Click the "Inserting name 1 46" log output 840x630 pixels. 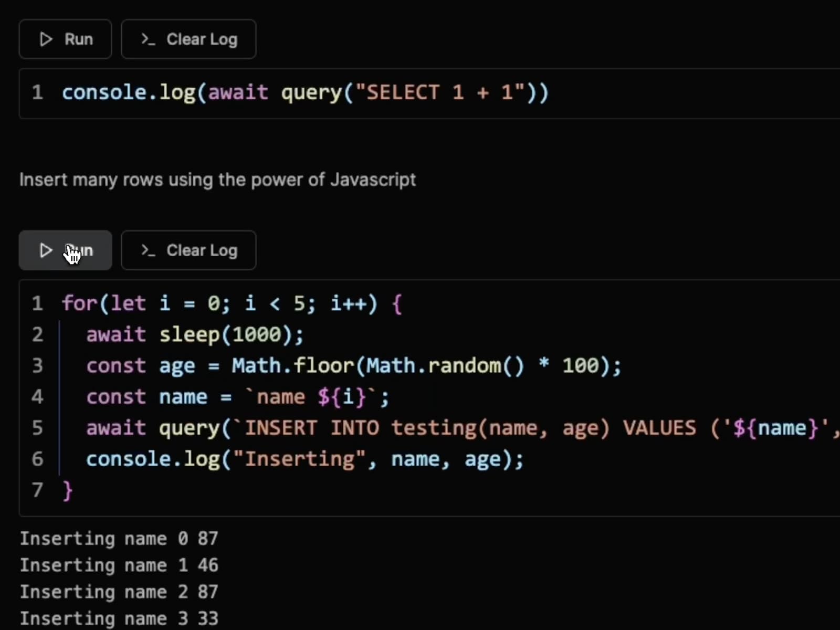tap(119, 565)
